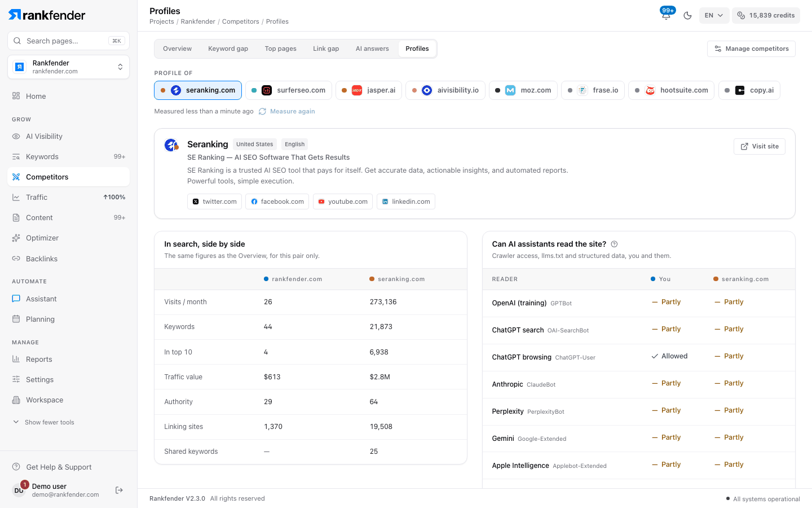Select jasper.ai competitor profile

369,90
